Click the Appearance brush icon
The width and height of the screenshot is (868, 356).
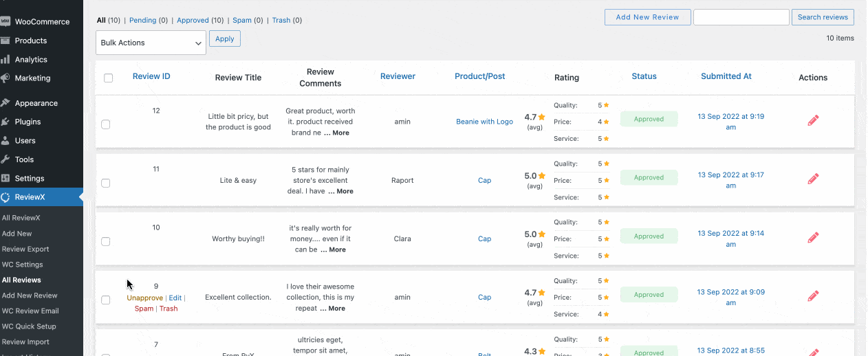[6, 103]
